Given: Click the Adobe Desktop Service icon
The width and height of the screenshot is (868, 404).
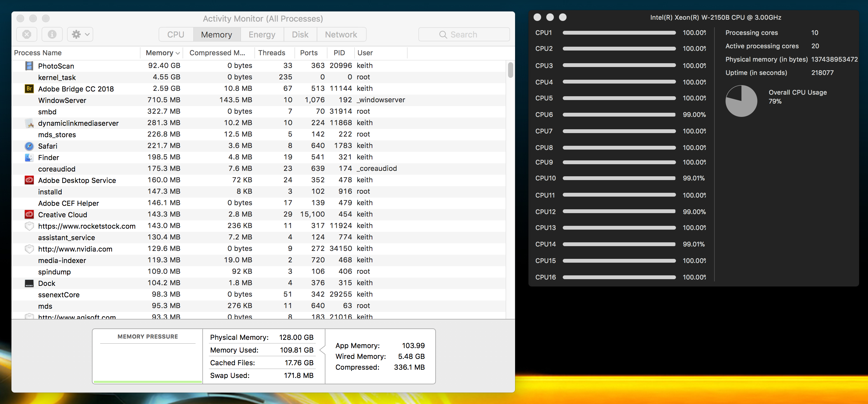Looking at the screenshot, I should pos(29,180).
